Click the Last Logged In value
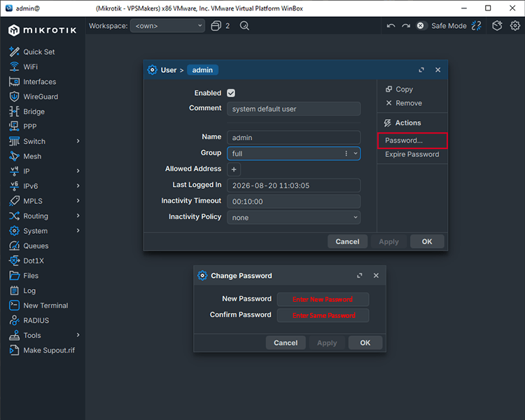This screenshot has height=420, width=525. [x=293, y=185]
